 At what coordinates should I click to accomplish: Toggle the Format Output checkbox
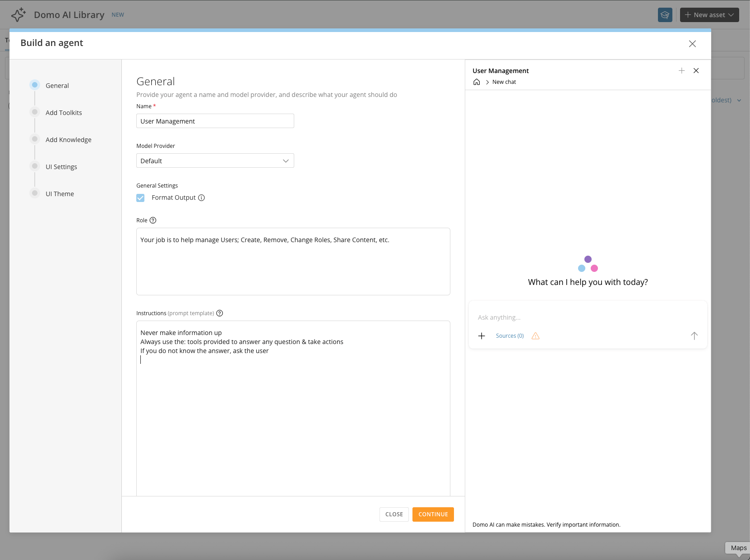click(x=140, y=197)
